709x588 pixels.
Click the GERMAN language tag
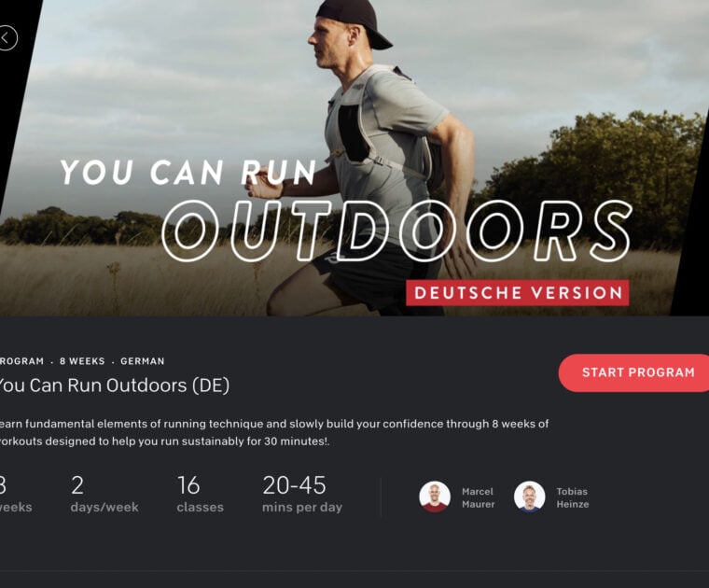coord(142,361)
